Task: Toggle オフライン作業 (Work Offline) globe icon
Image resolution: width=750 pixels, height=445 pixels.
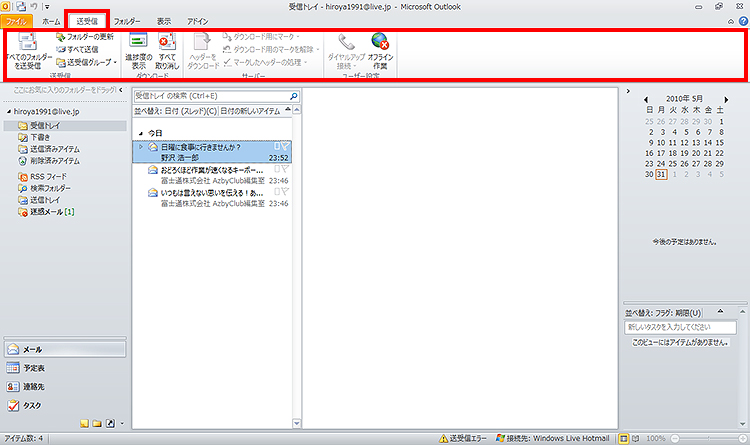Action: [380, 42]
